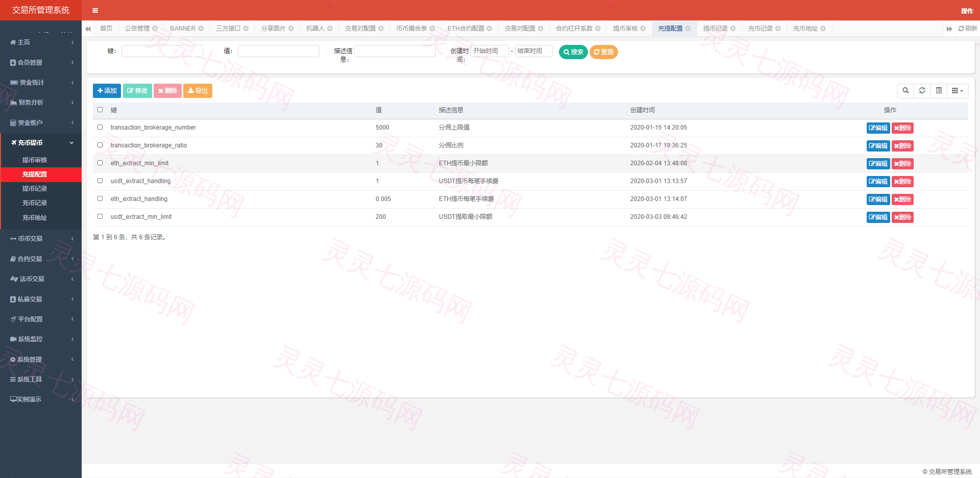Open the columns grid dropdown

[x=958, y=91]
